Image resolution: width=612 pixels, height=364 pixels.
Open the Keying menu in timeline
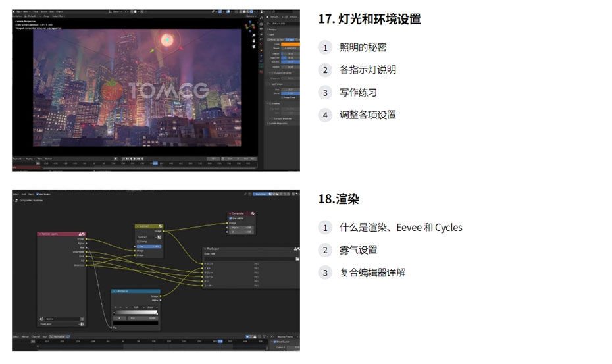[30, 159]
